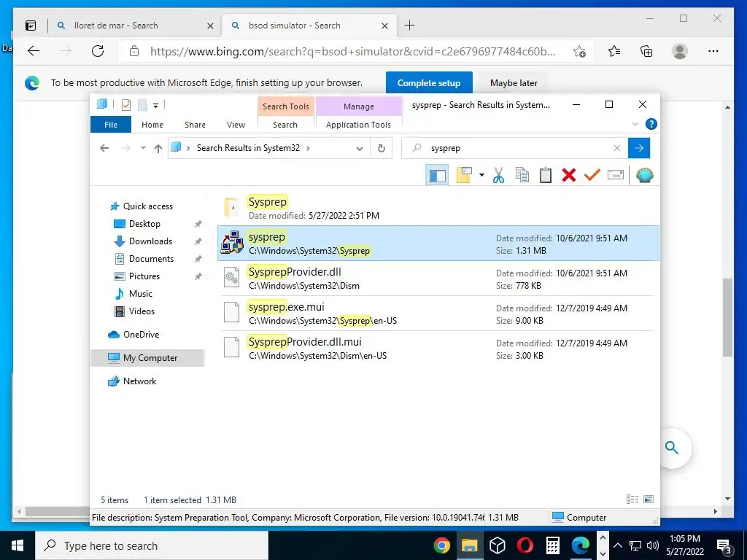Open the Music folder in the sidebar

coord(141,294)
